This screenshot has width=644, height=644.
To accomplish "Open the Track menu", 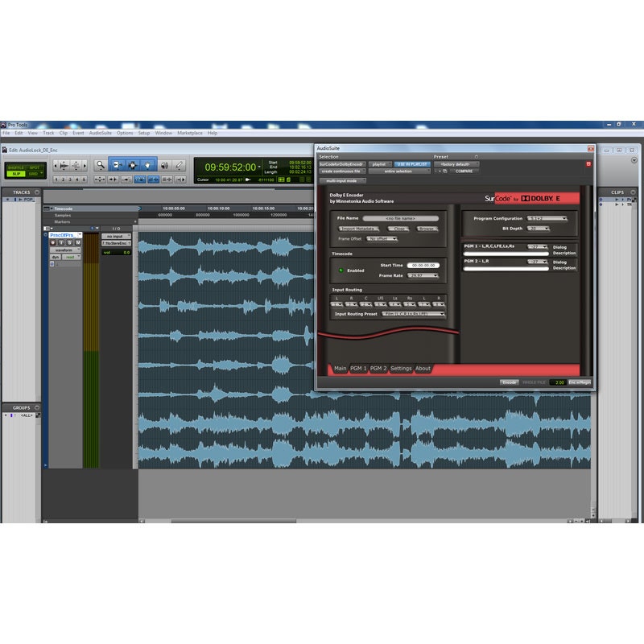I will [x=48, y=133].
